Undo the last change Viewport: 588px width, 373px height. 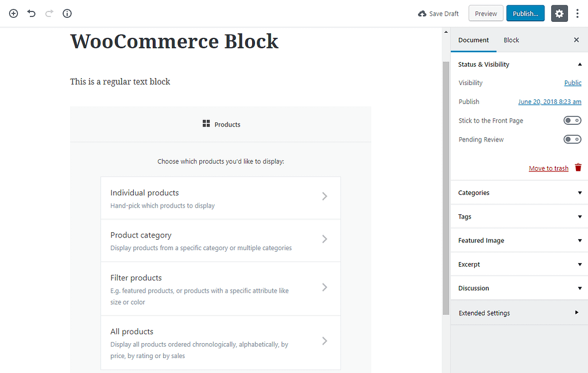tap(32, 14)
